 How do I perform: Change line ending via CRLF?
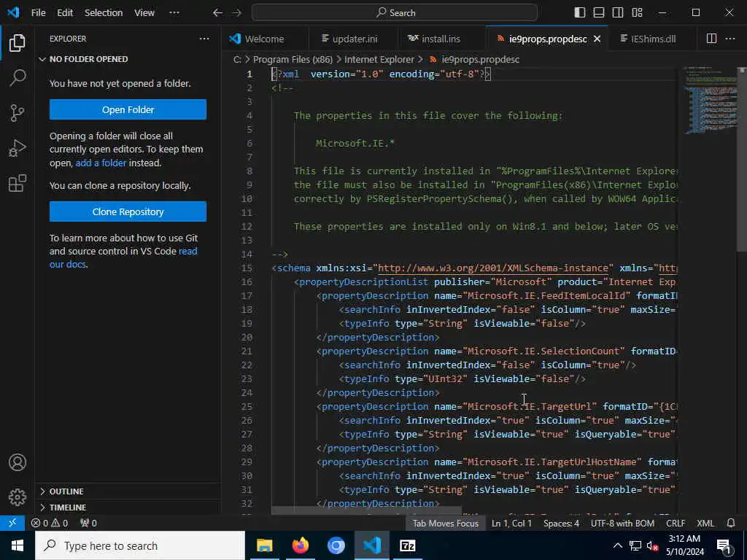pos(676,523)
